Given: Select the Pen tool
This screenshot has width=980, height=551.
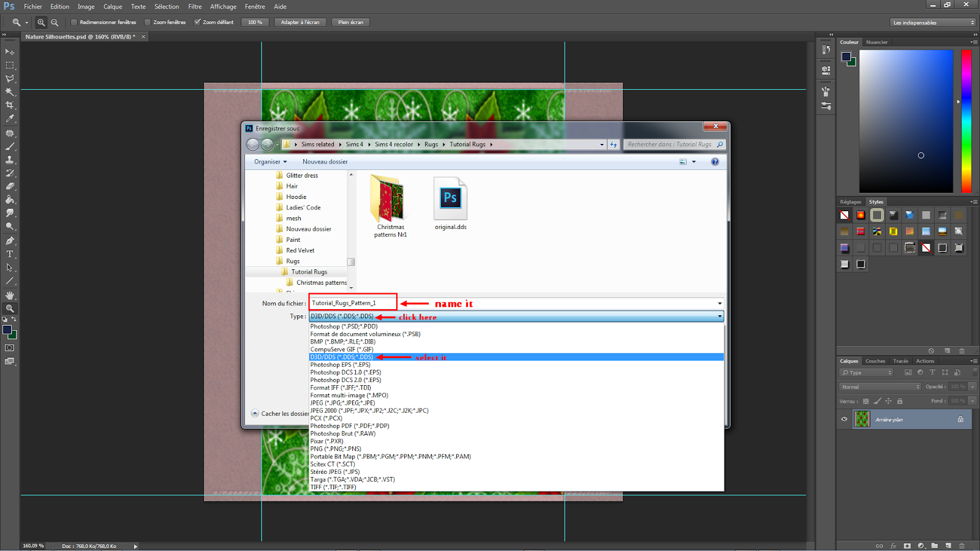Looking at the screenshot, I should [x=10, y=241].
